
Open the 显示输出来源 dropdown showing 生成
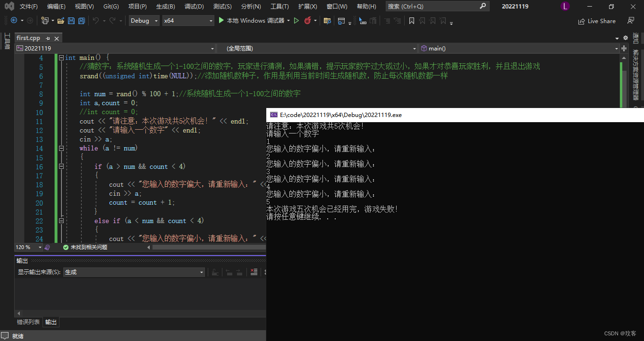[x=134, y=272]
